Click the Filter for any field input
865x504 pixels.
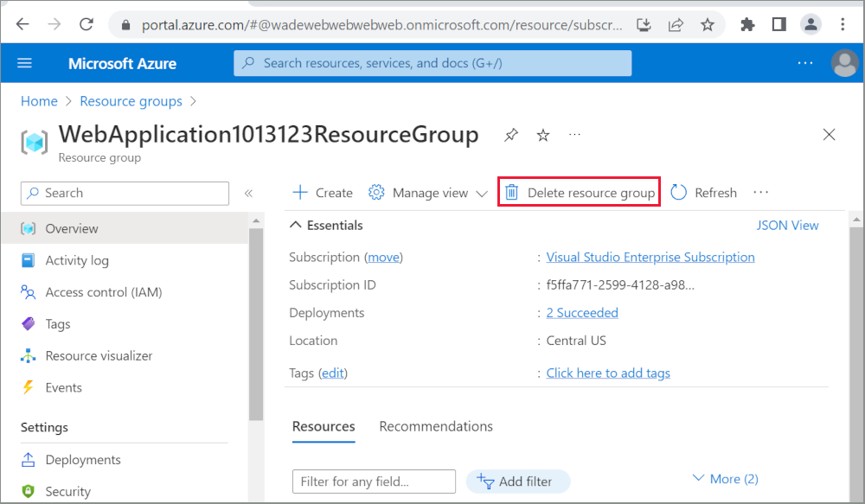tap(374, 481)
